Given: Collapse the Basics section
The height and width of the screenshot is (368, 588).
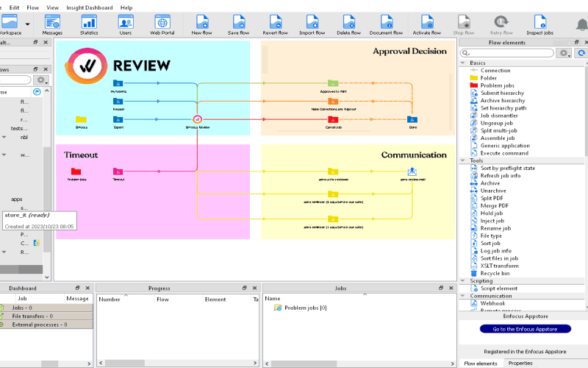Looking at the screenshot, I should (463, 63).
